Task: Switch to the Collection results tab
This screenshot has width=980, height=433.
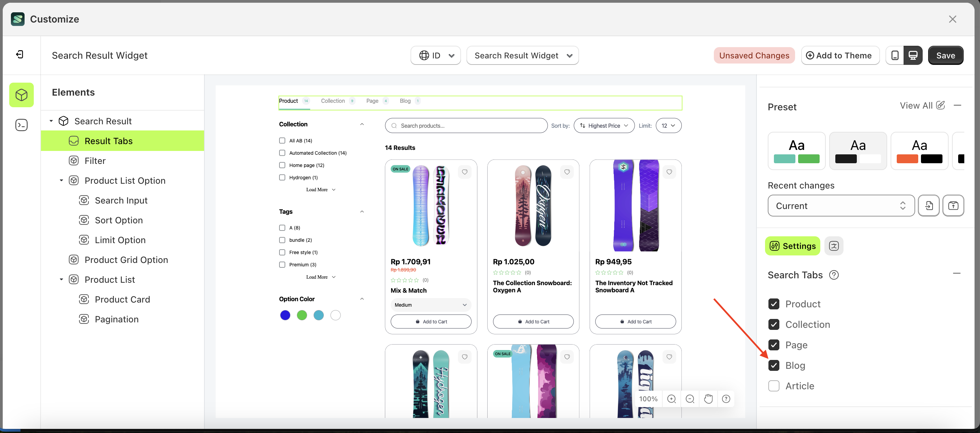Action: (x=333, y=101)
